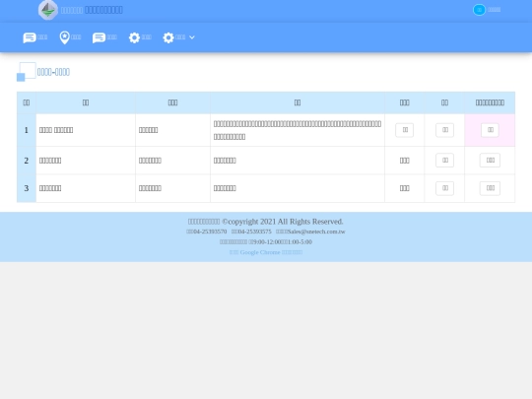Click the phone number "04-25393570" in footer
This screenshot has width=532, height=399.
tap(210, 232)
